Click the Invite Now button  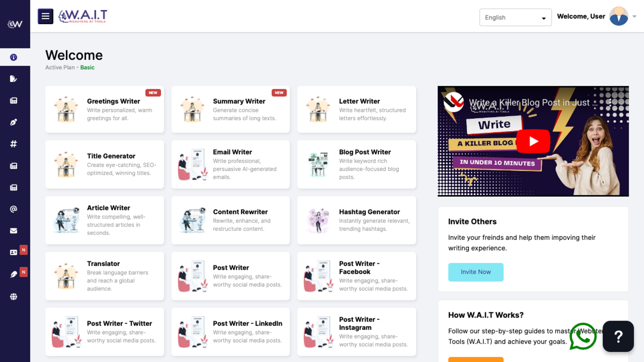(x=475, y=272)
